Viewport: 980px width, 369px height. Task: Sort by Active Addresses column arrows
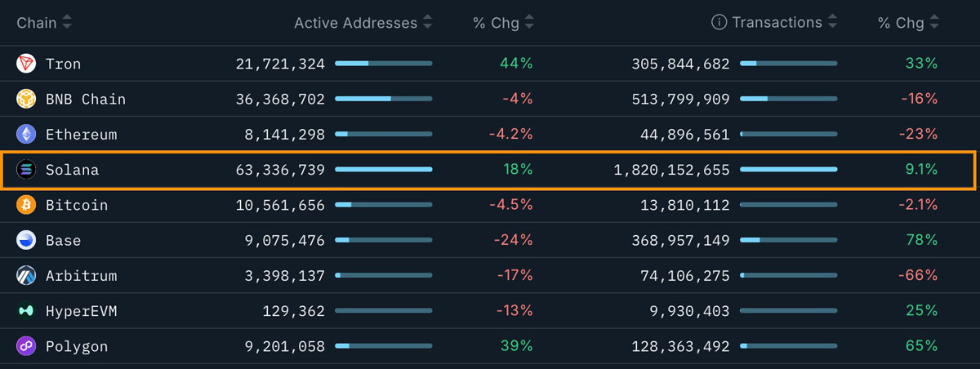pyautogui.click(x=427, y=23)
